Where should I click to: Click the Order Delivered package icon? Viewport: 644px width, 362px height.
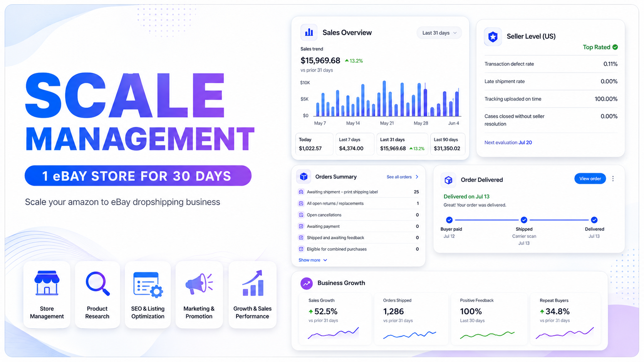click(x=448, y=180)
